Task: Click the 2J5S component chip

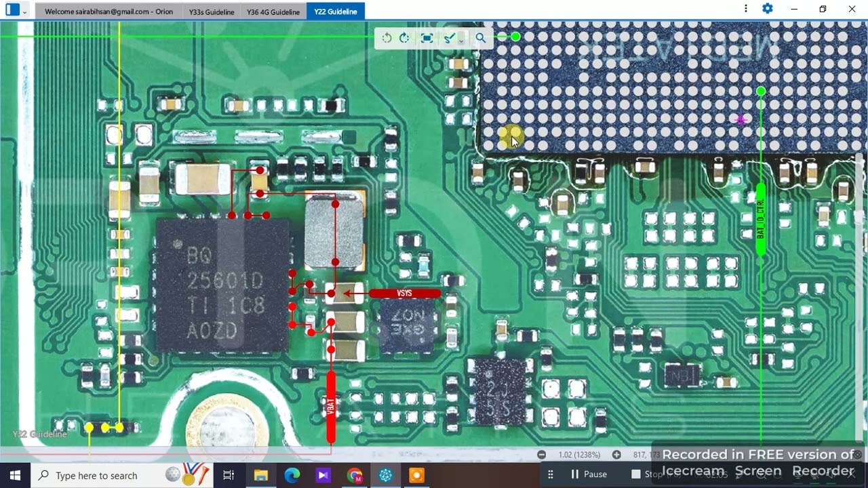Action: click(x=500, y=392)
